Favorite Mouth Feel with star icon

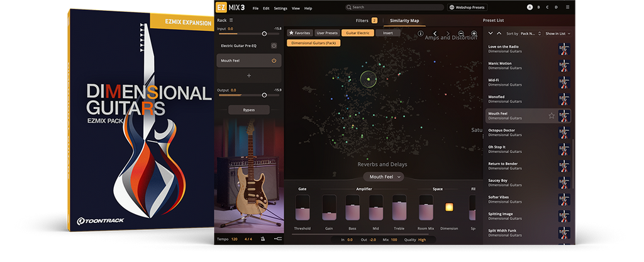click(x=552, y=116)
